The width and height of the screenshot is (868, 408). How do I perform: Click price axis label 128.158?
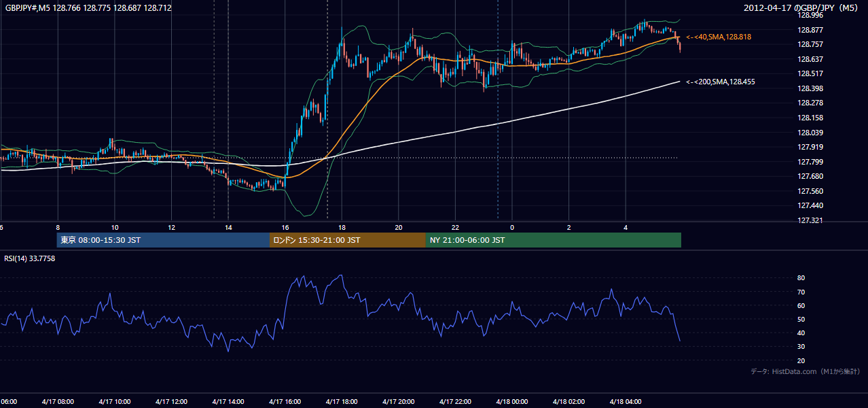(x=810, y=118)
